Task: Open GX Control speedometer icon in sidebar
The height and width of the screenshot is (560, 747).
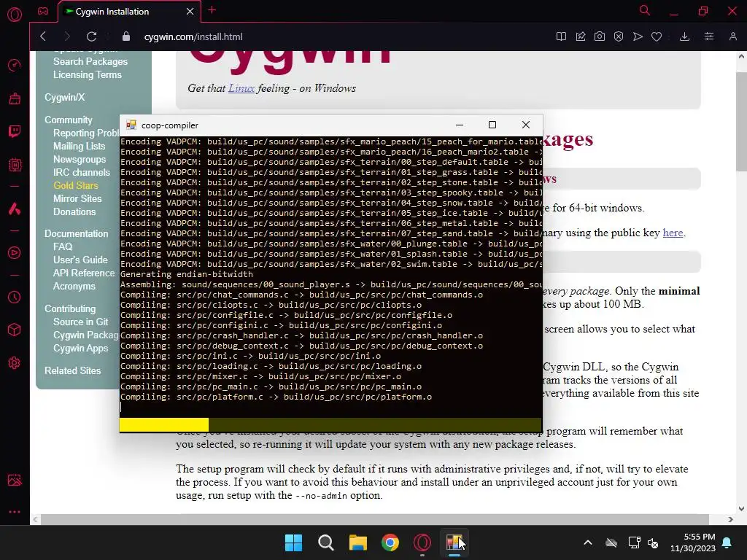Action: [x=15, y=65]
